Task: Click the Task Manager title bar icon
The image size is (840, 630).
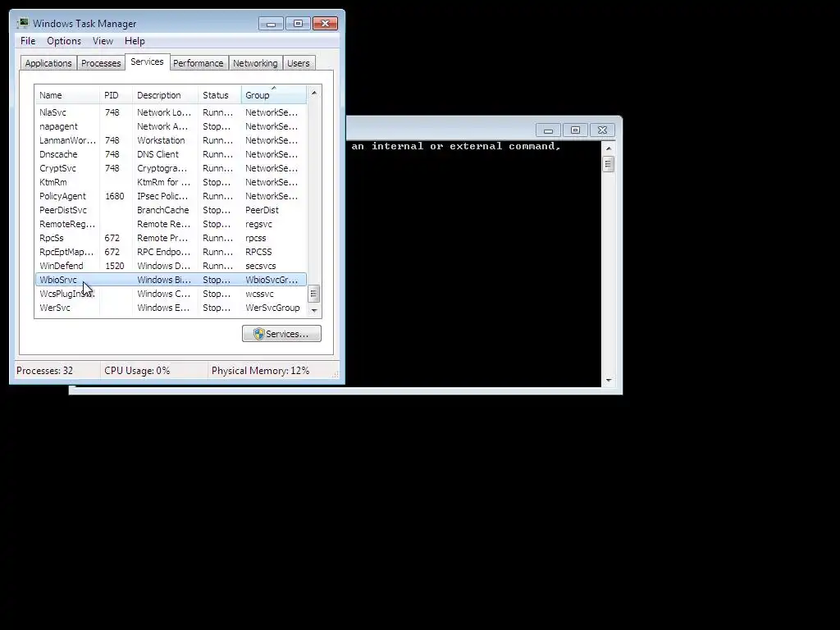Action: [x=22, y=24]
